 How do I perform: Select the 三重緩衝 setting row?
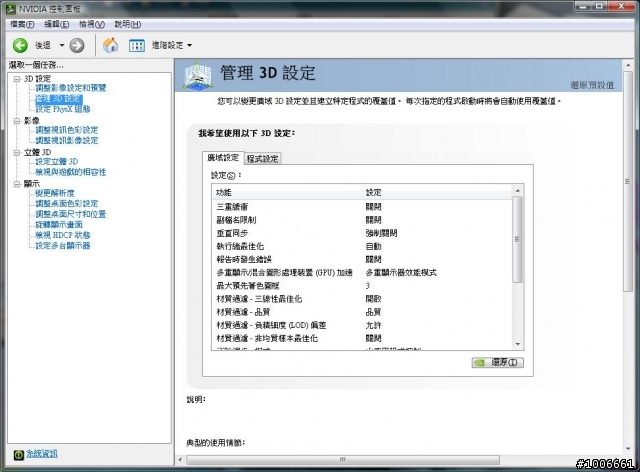tap(362, 207)
